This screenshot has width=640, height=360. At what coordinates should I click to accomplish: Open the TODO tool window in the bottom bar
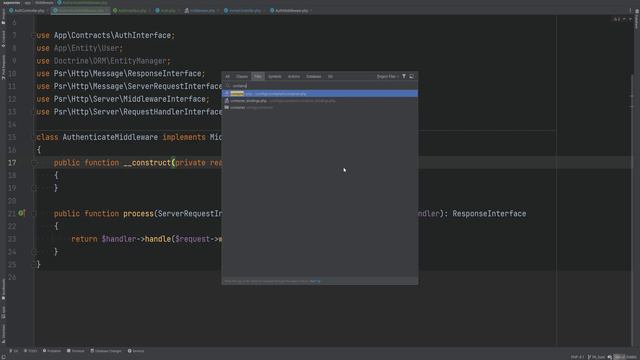coord(31,351)
